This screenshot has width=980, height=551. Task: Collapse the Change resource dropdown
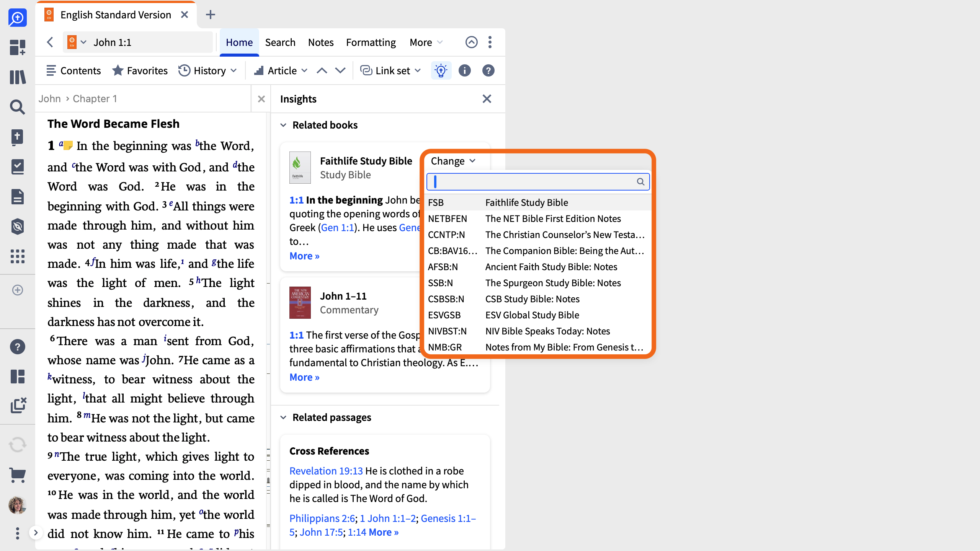click(x=453, y=161)
